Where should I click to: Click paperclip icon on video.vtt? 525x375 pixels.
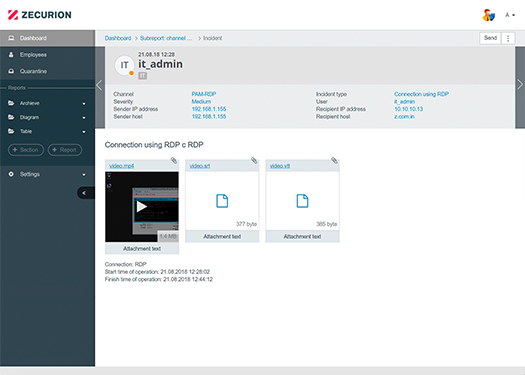(334, 160)
